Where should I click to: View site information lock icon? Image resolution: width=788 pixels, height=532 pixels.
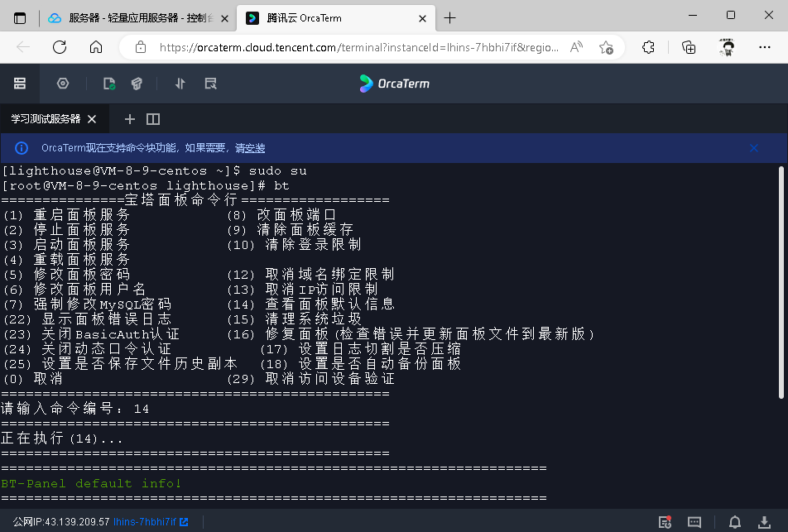tap(141, 47)
